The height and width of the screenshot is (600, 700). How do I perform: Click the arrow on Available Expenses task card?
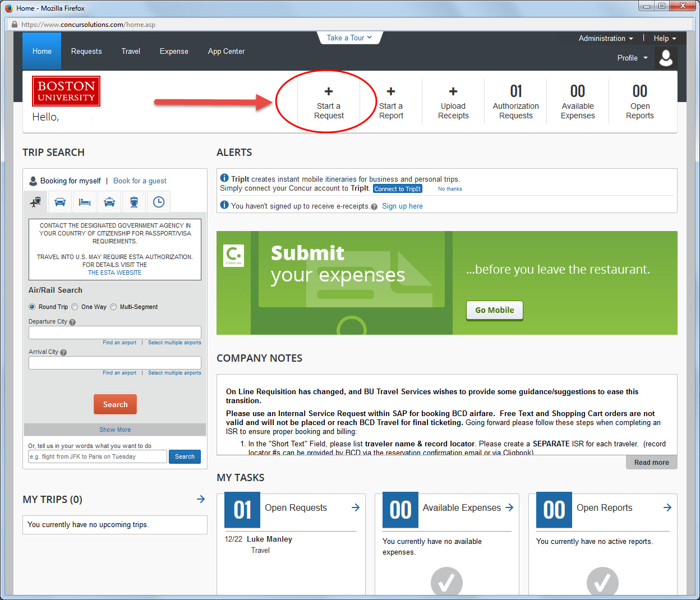pyautogui.click(x=509, y=507)
